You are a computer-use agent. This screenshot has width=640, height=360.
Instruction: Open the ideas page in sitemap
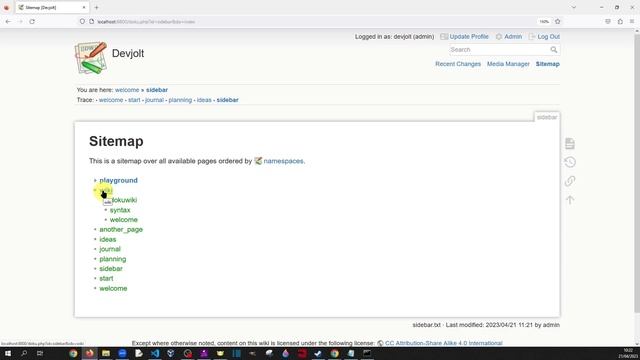(108, 239)
